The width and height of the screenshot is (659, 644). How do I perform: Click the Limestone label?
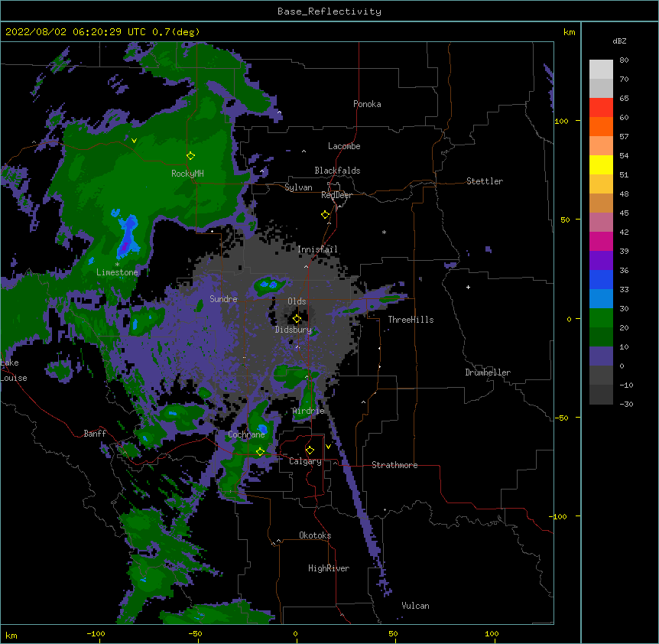point(117,272)
